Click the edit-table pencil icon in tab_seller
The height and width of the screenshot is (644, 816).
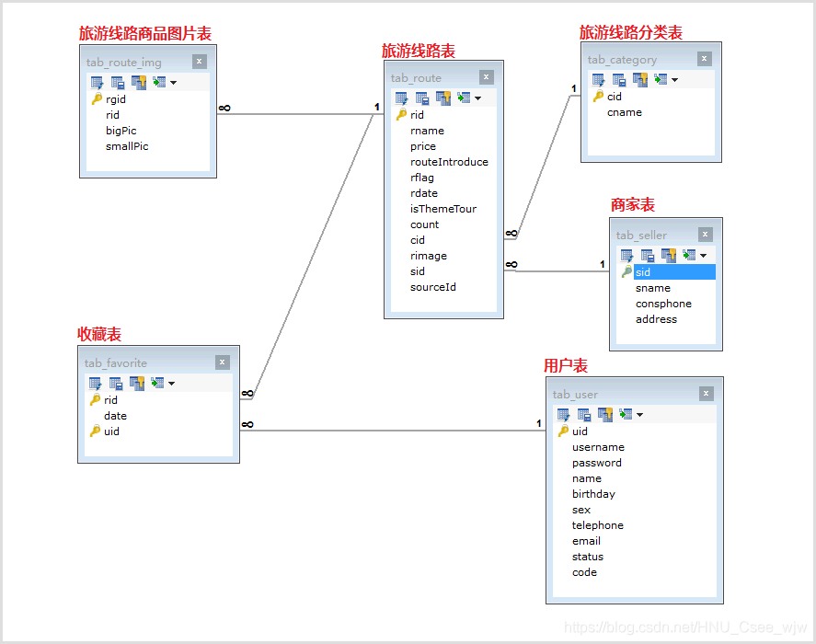[626, 256]
